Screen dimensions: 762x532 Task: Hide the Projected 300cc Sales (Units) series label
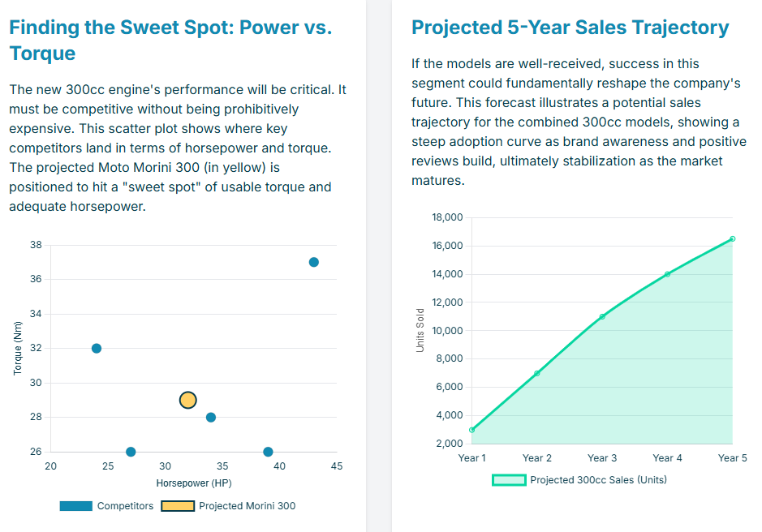598,480
